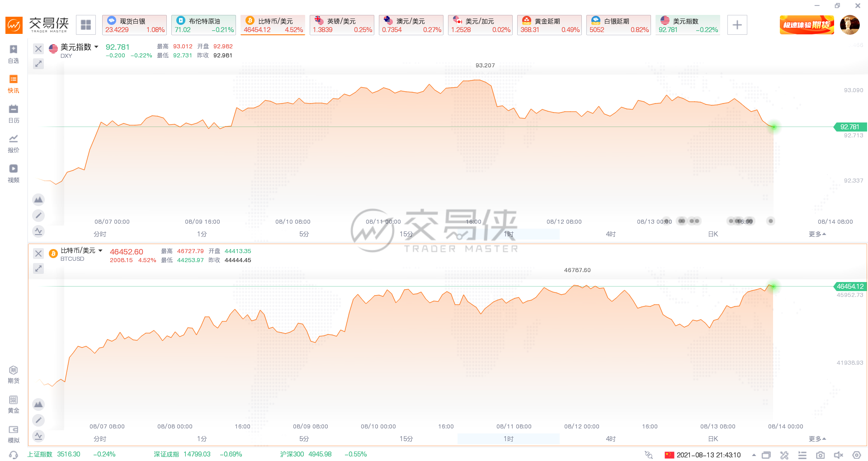868x461 pixels.
Task: Toggle fullscreen expand on BTCUSD chart
Action: [x=38, y=268]
